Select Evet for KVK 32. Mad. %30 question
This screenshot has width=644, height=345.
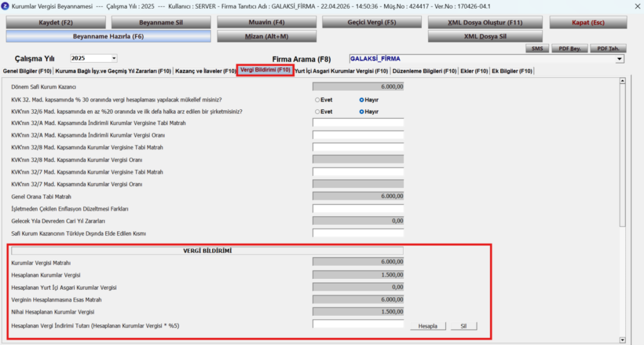coord(318,100)
